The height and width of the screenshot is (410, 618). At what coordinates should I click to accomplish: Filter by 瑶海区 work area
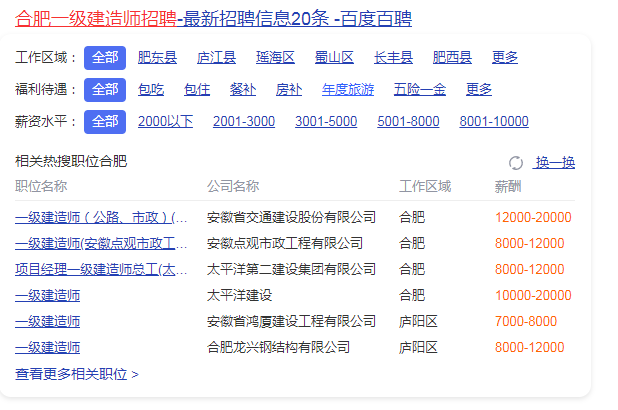click(x=275, y=58)
